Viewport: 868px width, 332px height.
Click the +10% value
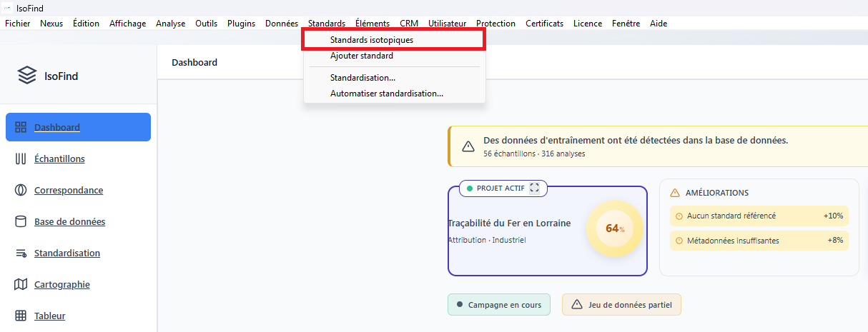pos(834,216)
